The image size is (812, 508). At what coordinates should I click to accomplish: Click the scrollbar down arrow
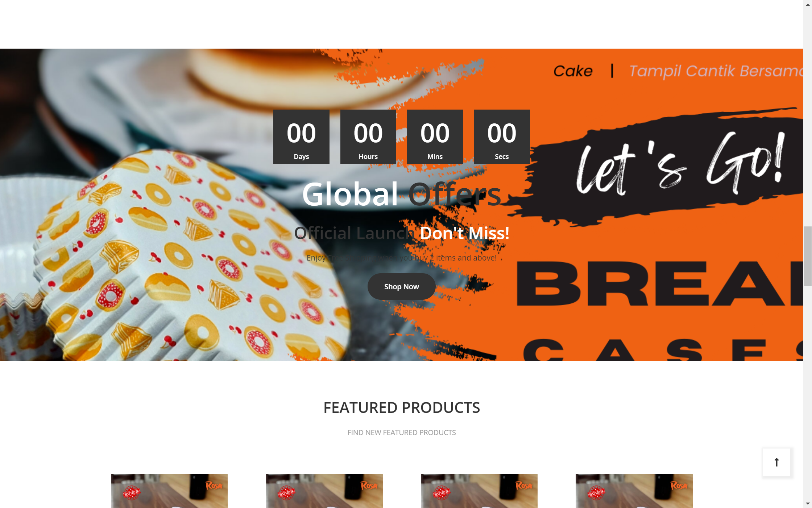[808, 504]
